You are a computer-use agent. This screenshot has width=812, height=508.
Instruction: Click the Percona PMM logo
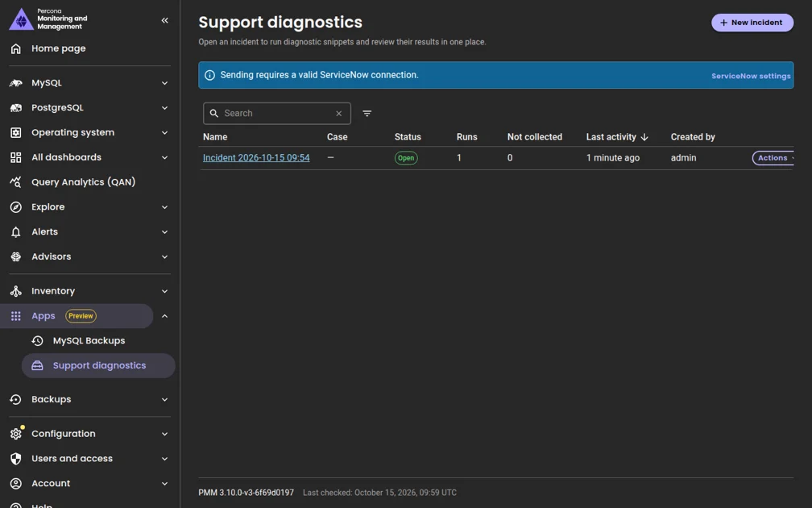[21, 19]
